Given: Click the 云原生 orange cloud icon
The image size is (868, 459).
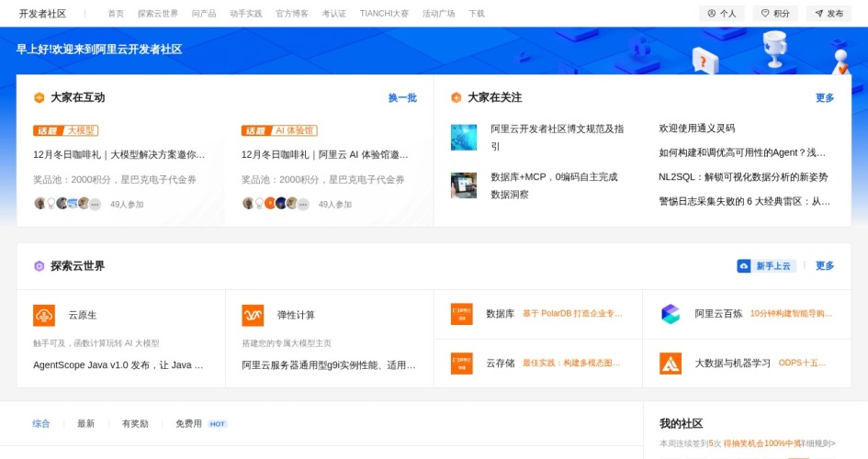Looking at the screenshot, I should click(44, 315).
